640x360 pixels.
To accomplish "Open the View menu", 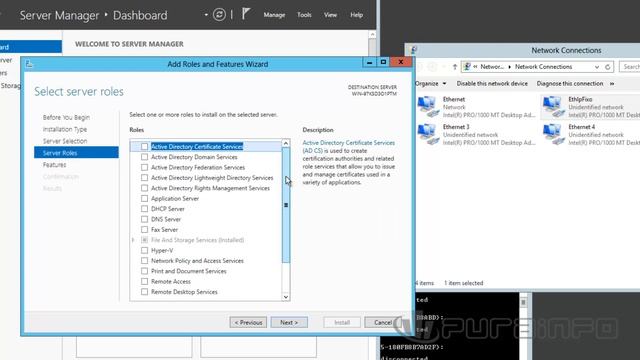I will point(330,15).
